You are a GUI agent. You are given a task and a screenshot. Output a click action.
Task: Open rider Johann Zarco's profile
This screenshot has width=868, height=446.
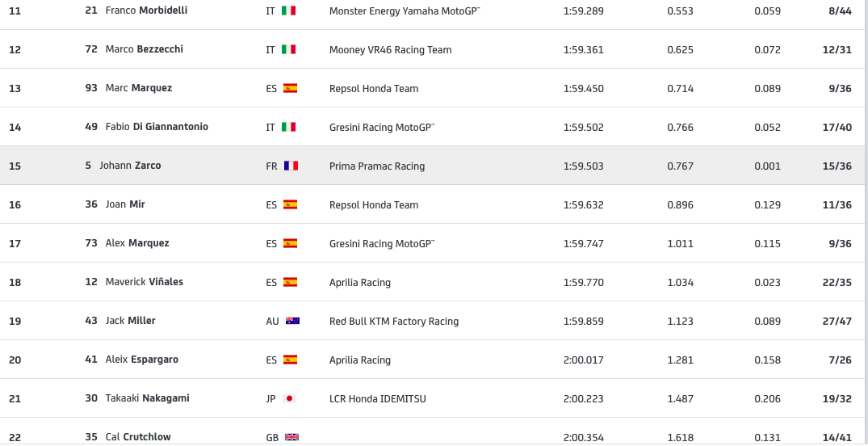[130, 166]
